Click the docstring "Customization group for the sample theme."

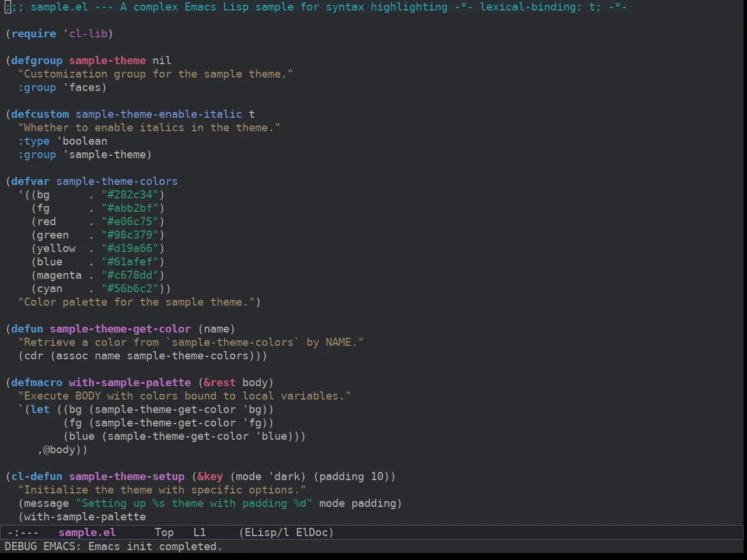[155, 74]
